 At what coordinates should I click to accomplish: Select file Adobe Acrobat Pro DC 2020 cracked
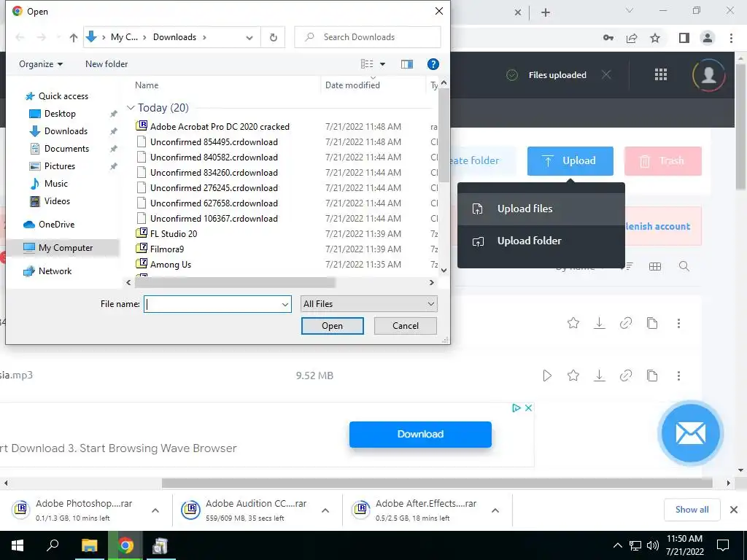220,127
